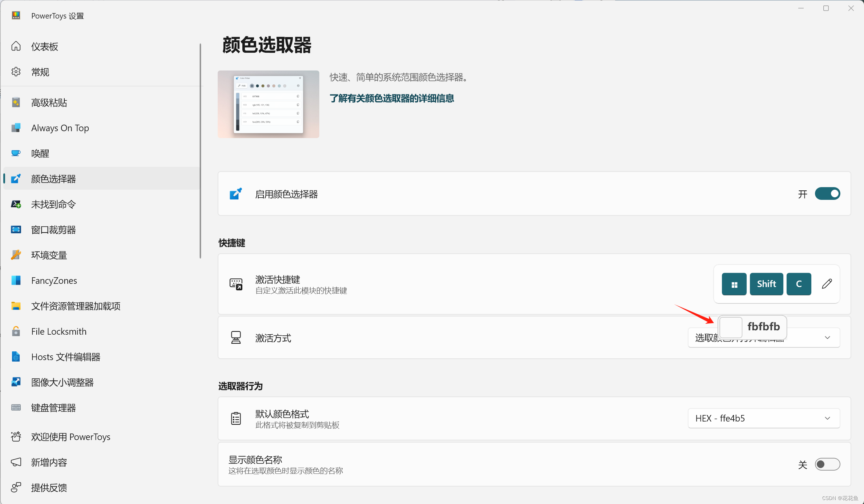Open the 常规 general settings page
Viewport: 864px width, 504px height.
(x=40, y=72)
